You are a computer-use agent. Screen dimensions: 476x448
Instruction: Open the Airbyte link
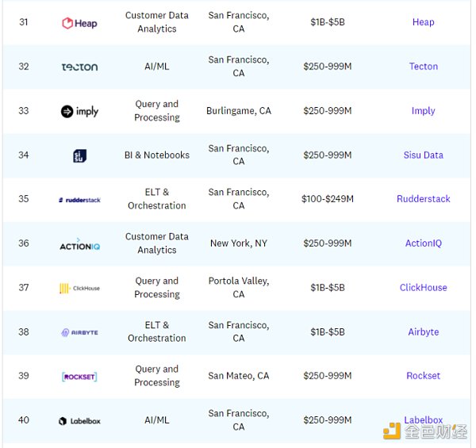coord(423,332)
